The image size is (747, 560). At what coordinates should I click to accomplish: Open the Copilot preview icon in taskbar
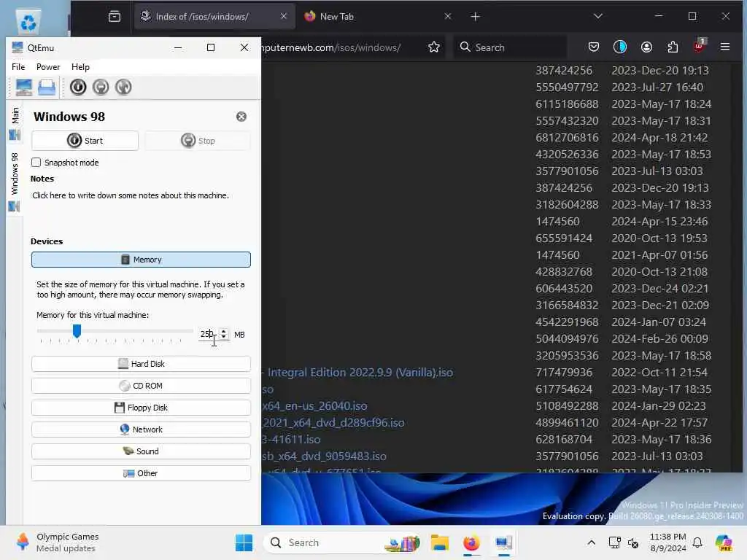724,542
